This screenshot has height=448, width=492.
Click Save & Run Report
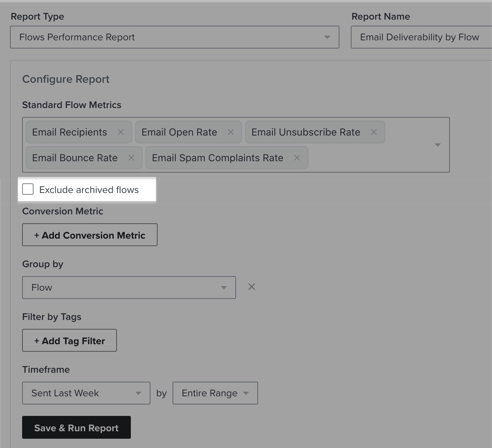76,427
